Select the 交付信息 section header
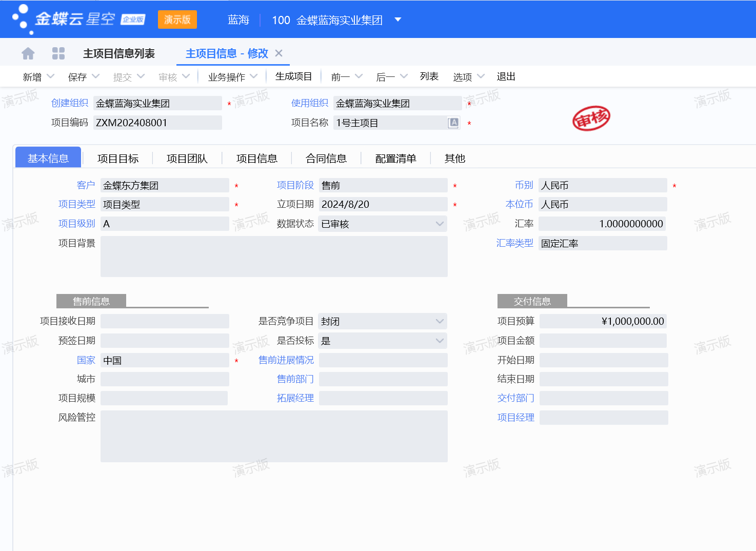This screenshot has width=756, height=551. pyautogui.click(x=532, y=301)
